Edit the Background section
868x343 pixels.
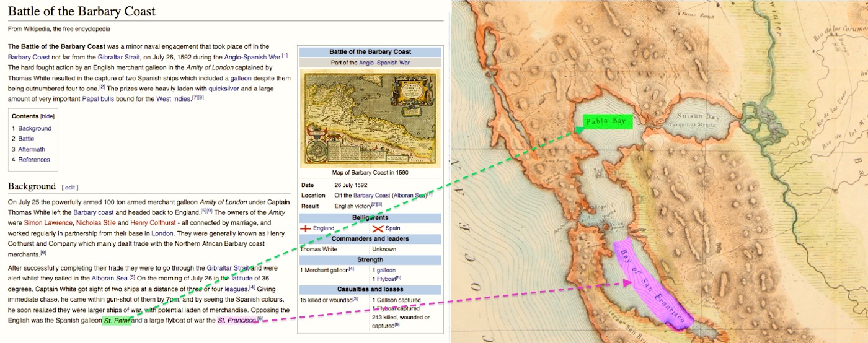point(70,187)
